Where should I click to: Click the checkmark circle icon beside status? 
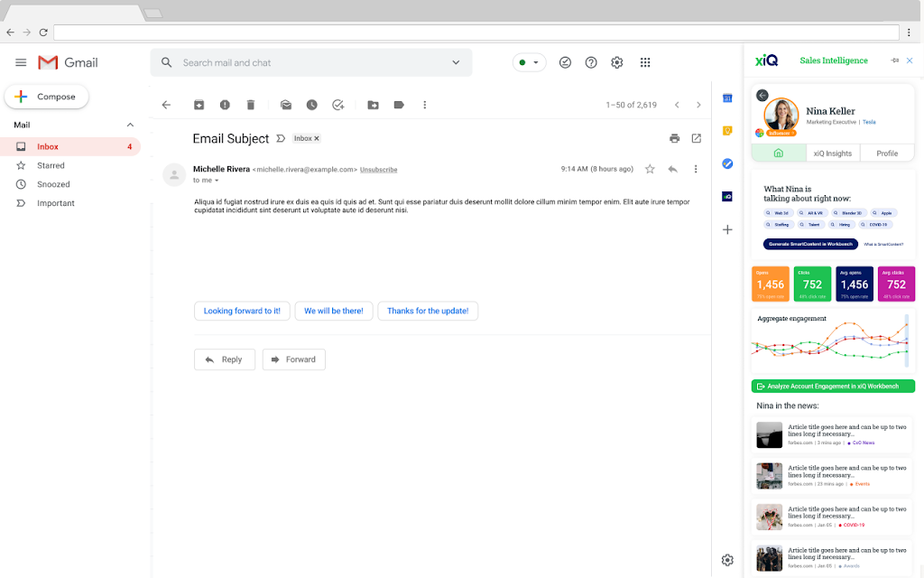[x=565, y=62]
